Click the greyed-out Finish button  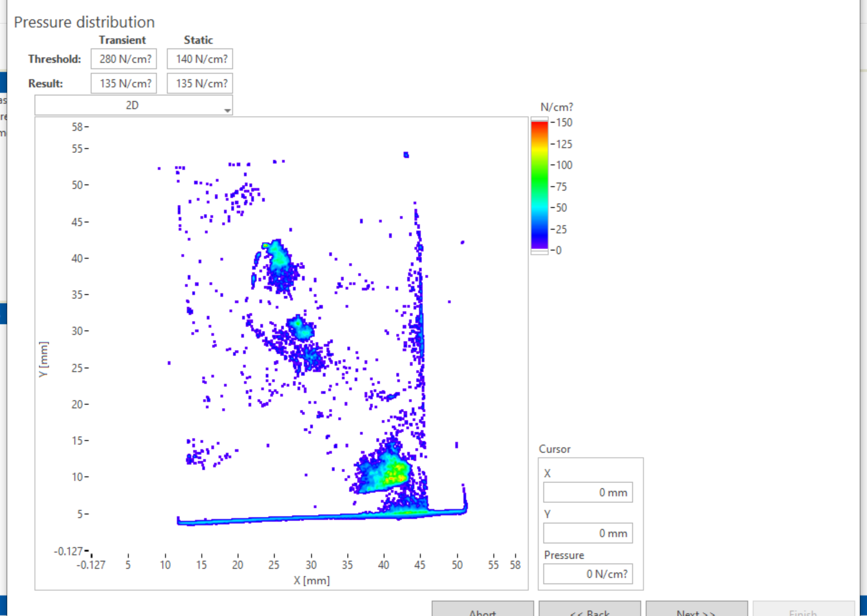click(803, 610)
